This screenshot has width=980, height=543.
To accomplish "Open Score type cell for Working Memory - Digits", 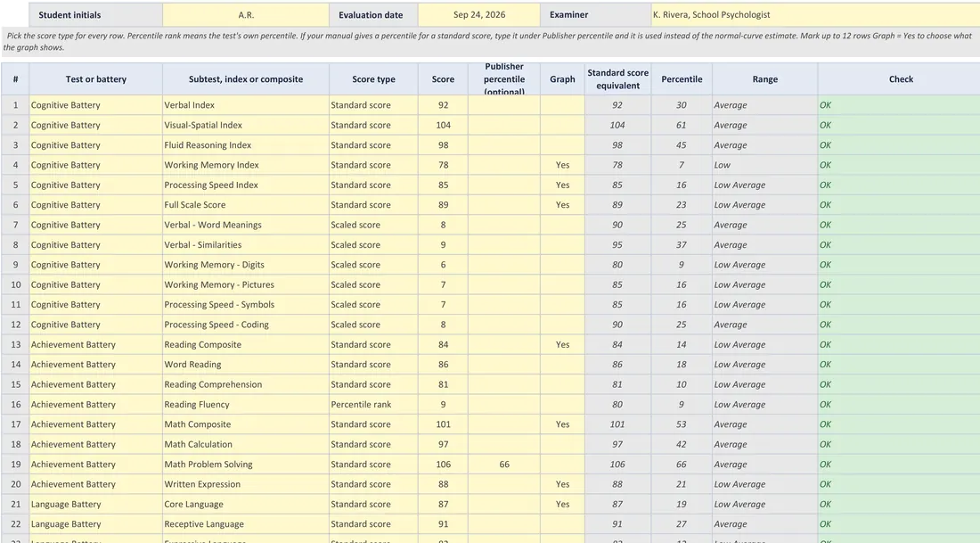I will pos(373,265).
